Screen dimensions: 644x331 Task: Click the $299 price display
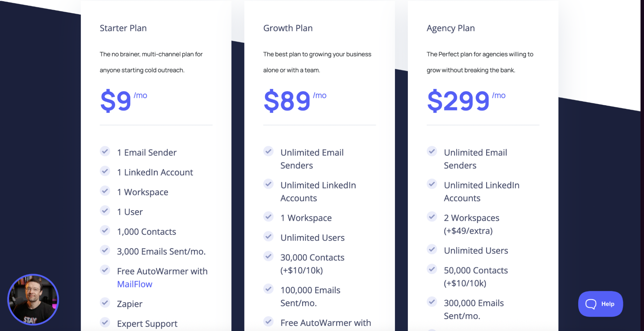pyautogui.click(x=458, y=100)
